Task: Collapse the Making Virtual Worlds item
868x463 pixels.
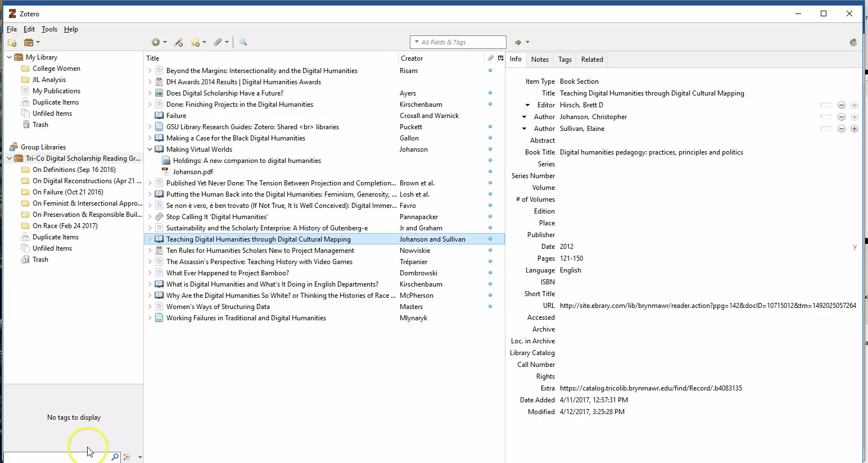Action: click(x=150, y=149)
